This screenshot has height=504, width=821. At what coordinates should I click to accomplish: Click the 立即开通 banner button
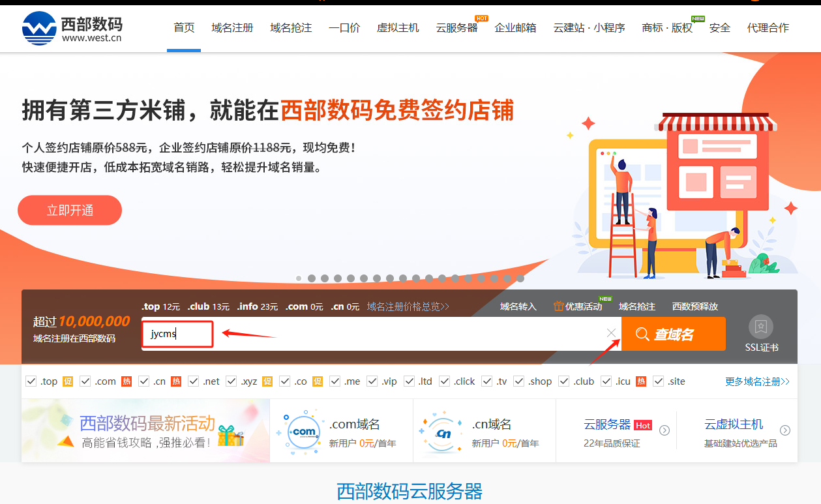pyautogui.click(x=70, y=210)
